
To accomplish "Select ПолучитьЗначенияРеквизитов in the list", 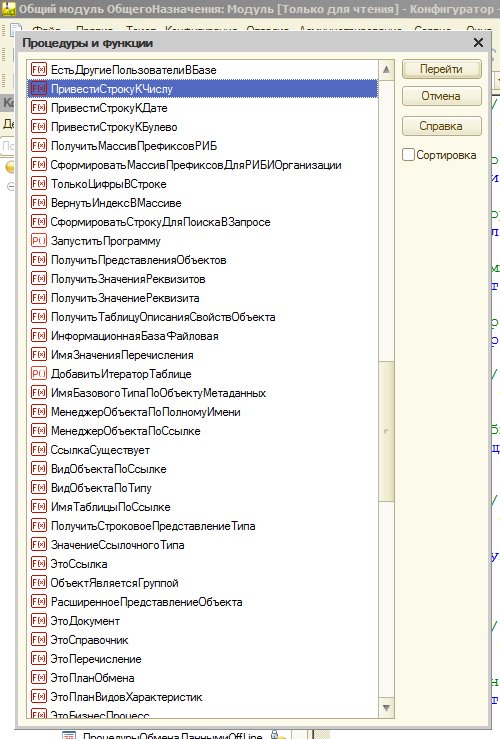I will [x=203, y=279].
